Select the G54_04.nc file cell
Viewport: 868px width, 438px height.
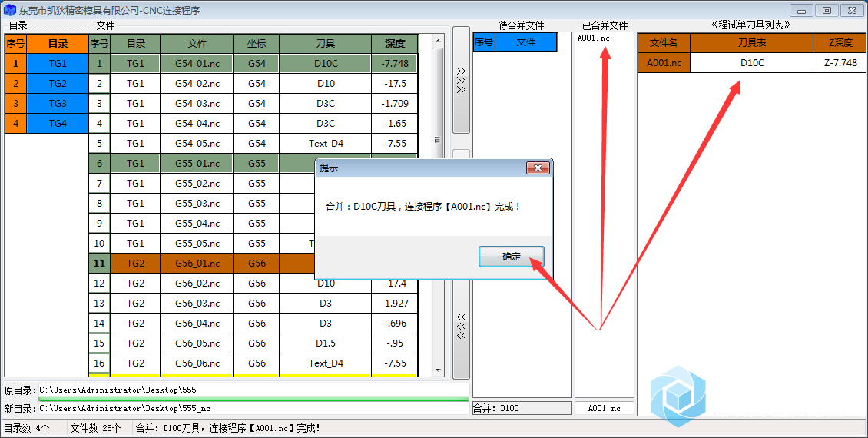coord(197,123)
